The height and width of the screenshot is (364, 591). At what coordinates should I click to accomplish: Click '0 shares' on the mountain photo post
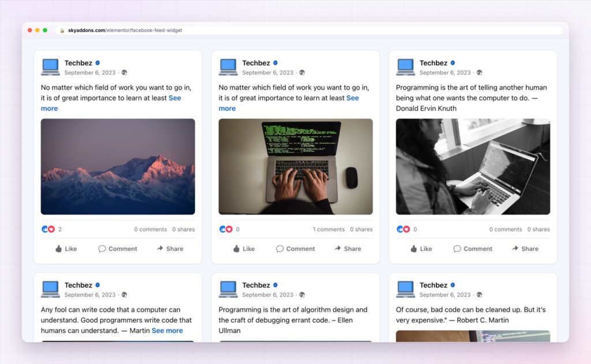[184, 229]
